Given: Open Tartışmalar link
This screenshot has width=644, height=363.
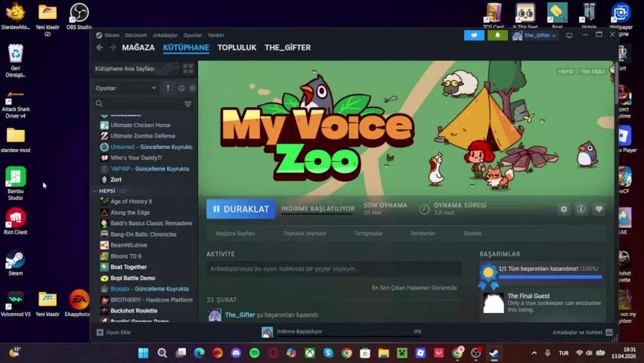Looking at the screenshot, I should point(368,233).
